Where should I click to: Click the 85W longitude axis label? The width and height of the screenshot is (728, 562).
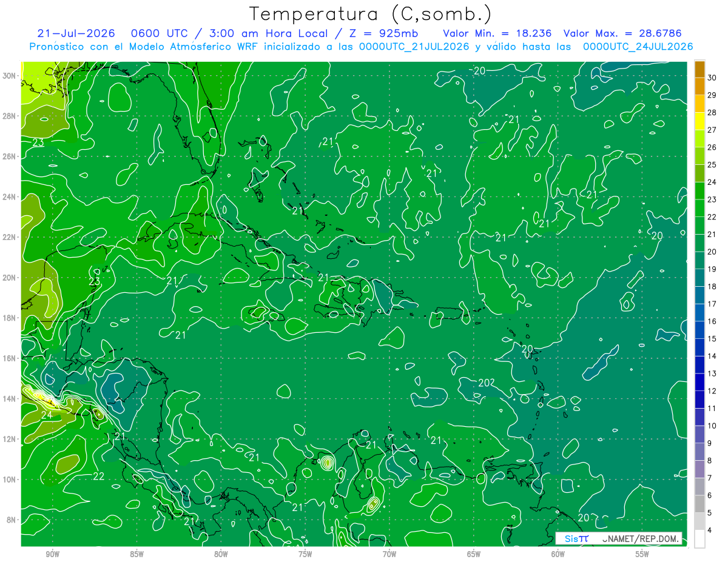click(x=136, y=554)
